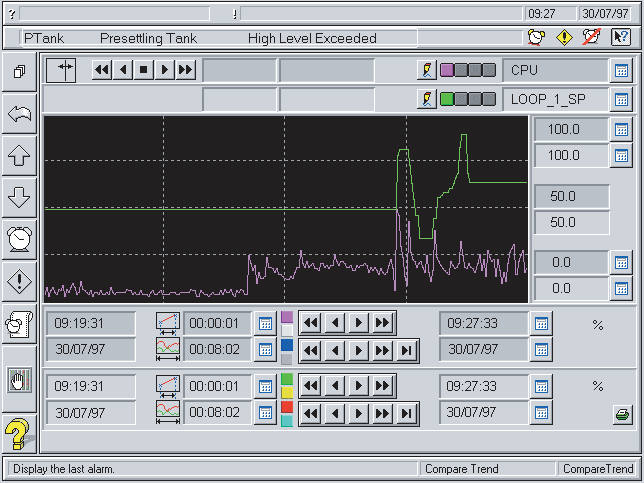Jump to end in lower trend scroll row

406,414
